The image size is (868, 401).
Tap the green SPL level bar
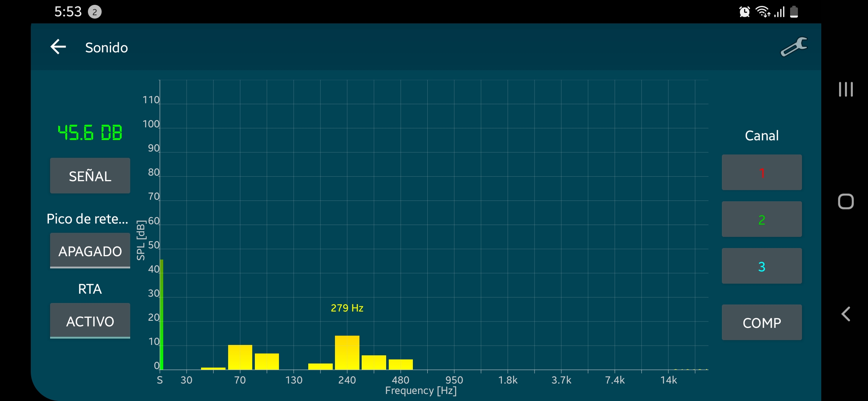[x=161, y=314]
